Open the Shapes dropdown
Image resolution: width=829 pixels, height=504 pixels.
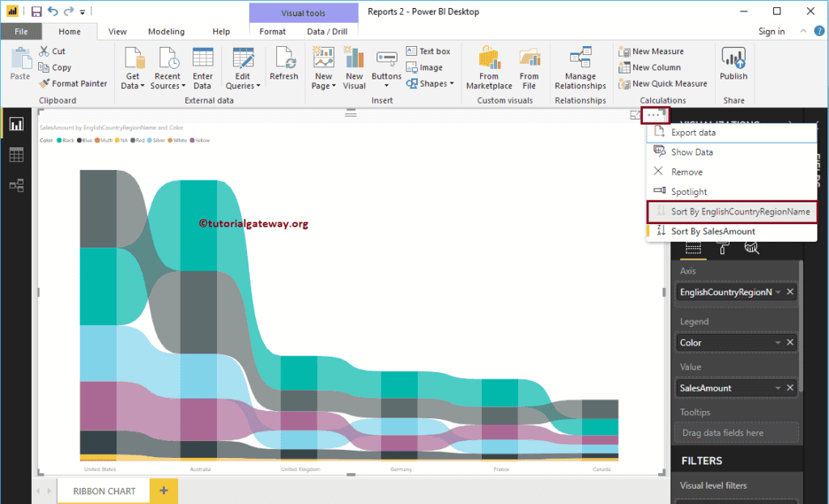(x=430, y=83)
